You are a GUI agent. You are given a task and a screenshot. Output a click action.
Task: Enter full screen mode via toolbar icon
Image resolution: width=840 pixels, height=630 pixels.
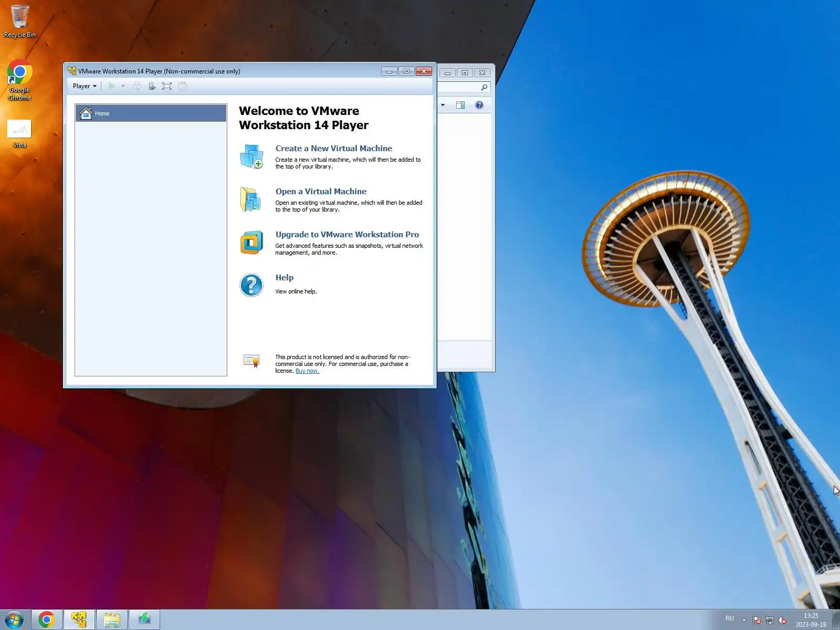click(167, 86)
